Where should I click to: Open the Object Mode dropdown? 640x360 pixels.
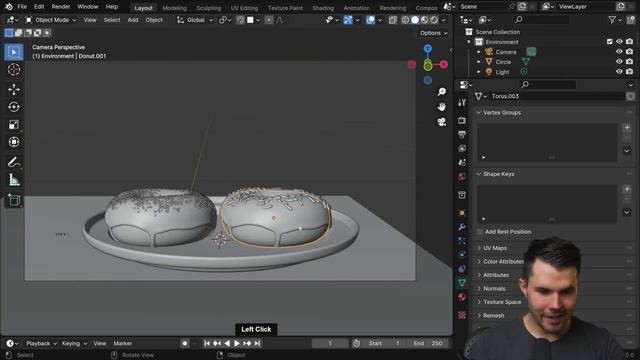pos(51,20)
